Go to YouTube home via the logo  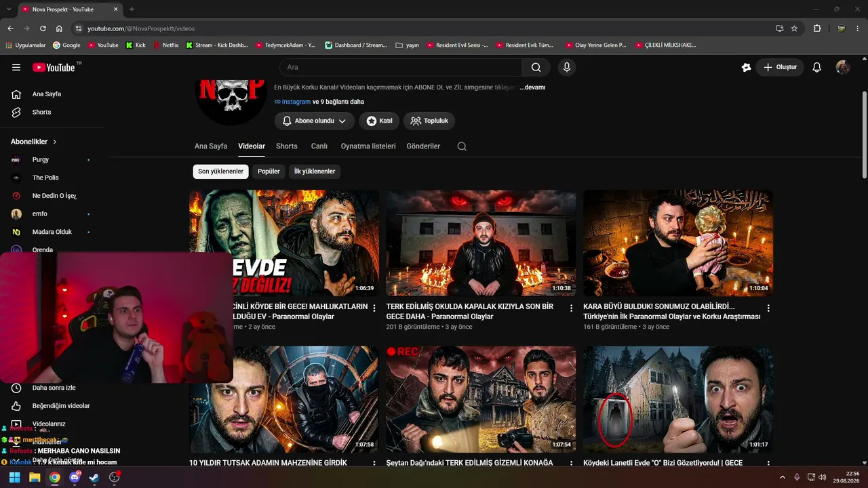pyautogui.click(x=54, y=67)
